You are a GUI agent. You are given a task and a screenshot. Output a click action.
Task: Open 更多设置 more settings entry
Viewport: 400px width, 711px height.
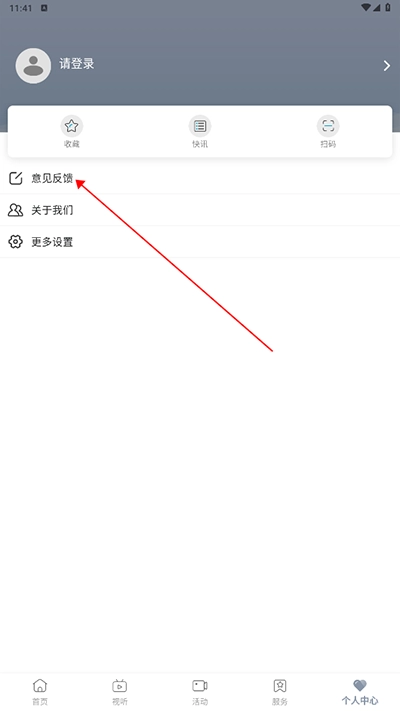coord(200,242)
